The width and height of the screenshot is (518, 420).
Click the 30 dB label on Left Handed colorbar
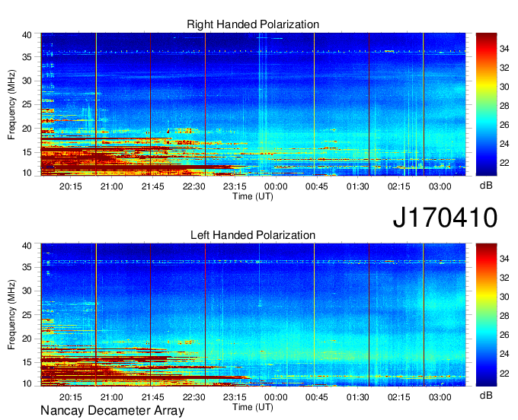[x=504, y=297]
